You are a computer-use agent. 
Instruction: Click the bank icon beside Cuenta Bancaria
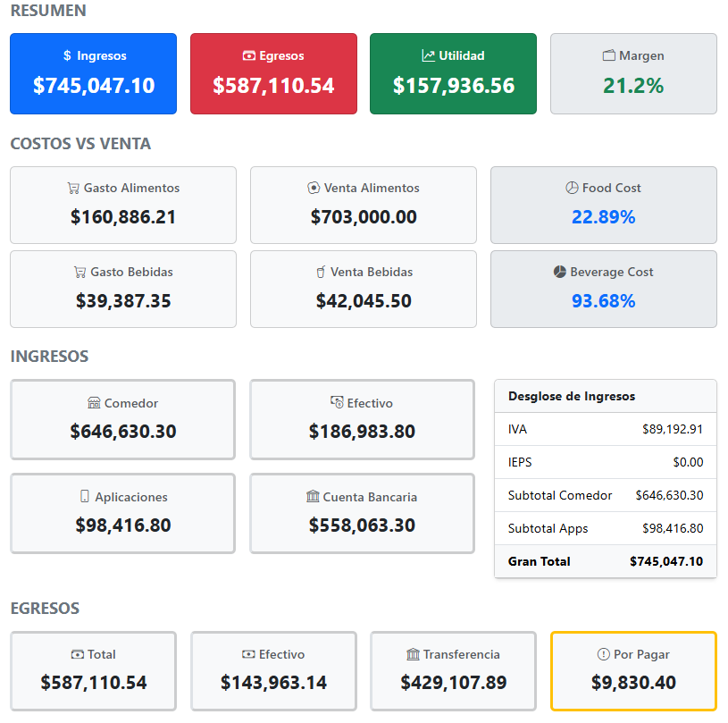tap(313, 497)
